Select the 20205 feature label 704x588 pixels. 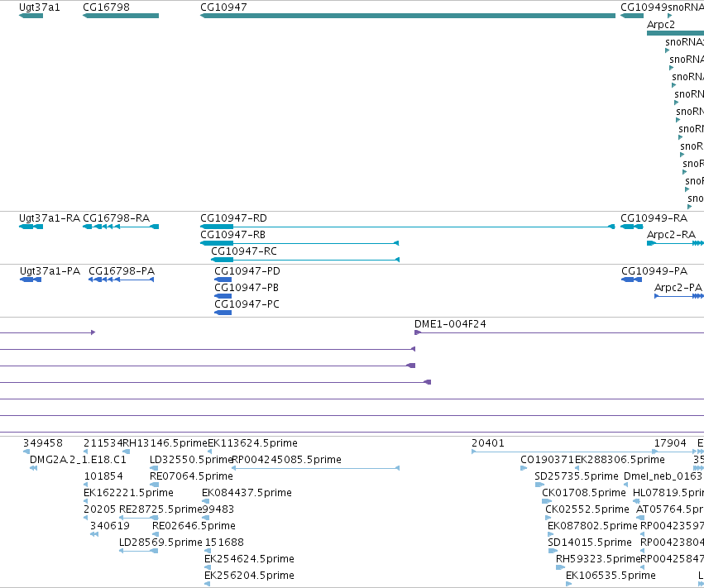point(99,509)
